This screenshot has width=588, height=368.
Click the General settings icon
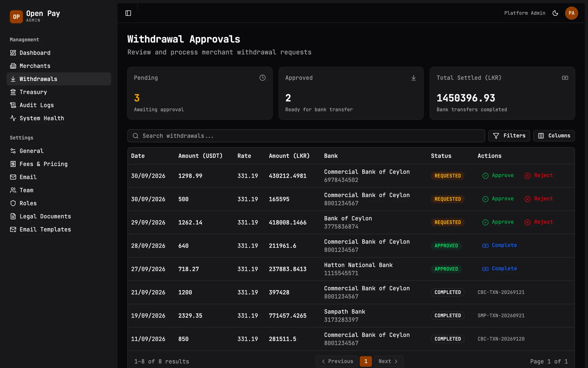(13, 151)
